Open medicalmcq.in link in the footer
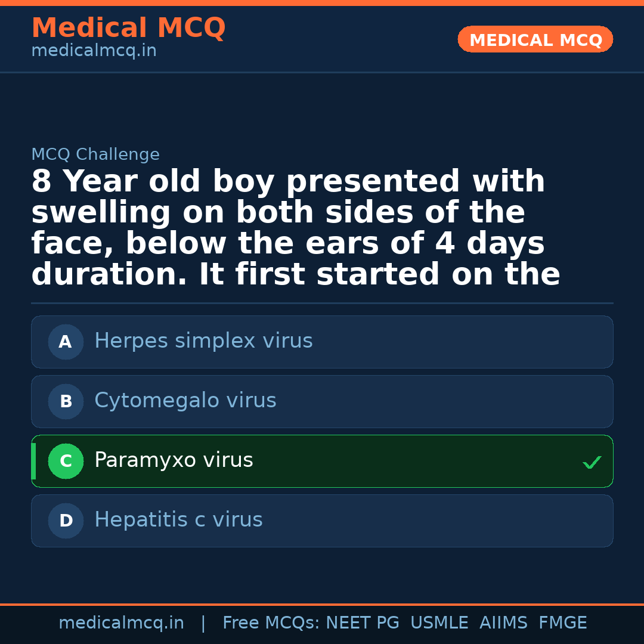Image resolution: width=644 pixels, height=644 pixels. pos(121,623)
